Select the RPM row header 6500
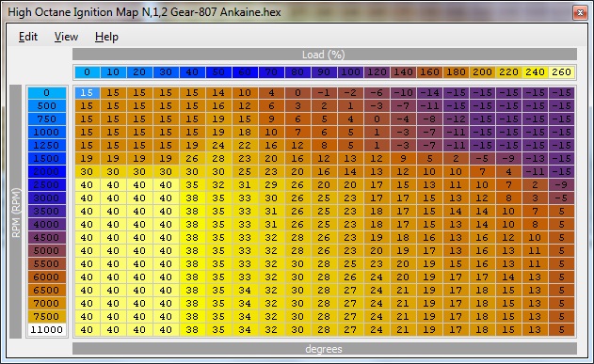Viewport: 594px width, 364px height. tap(46, 291)
